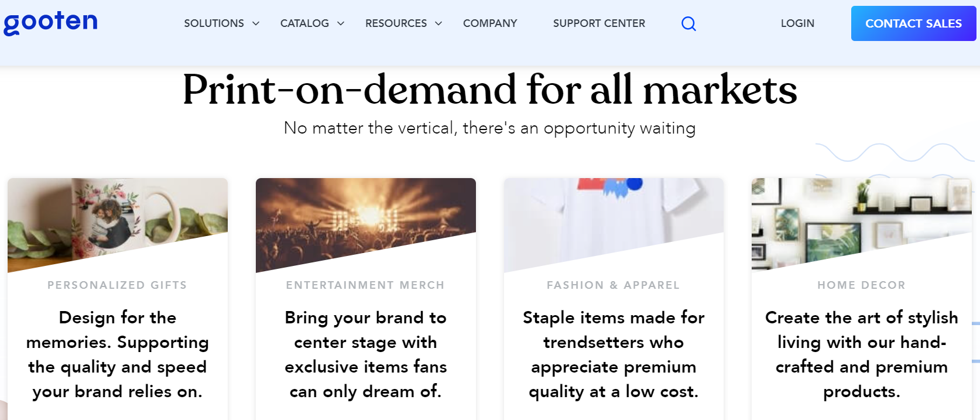Image resolution: width=980 pixels, height=420 pixels.
Task: Open the Home Decor card heading
Action: click(861, 285)
